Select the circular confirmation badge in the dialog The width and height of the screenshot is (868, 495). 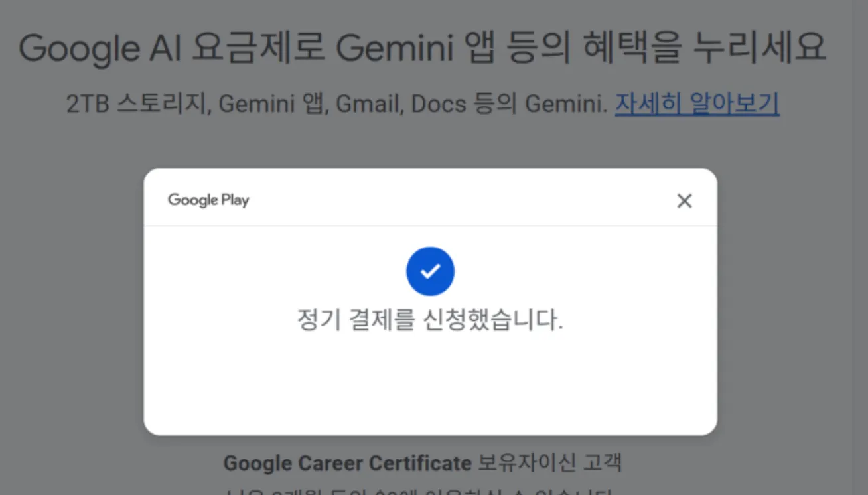point(430,271)
